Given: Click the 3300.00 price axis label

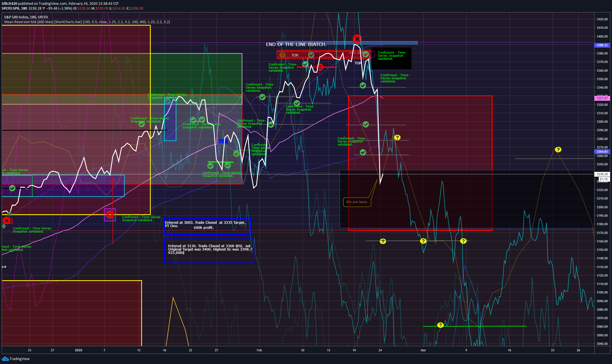Looking at the screenshot, I should 602,122.
